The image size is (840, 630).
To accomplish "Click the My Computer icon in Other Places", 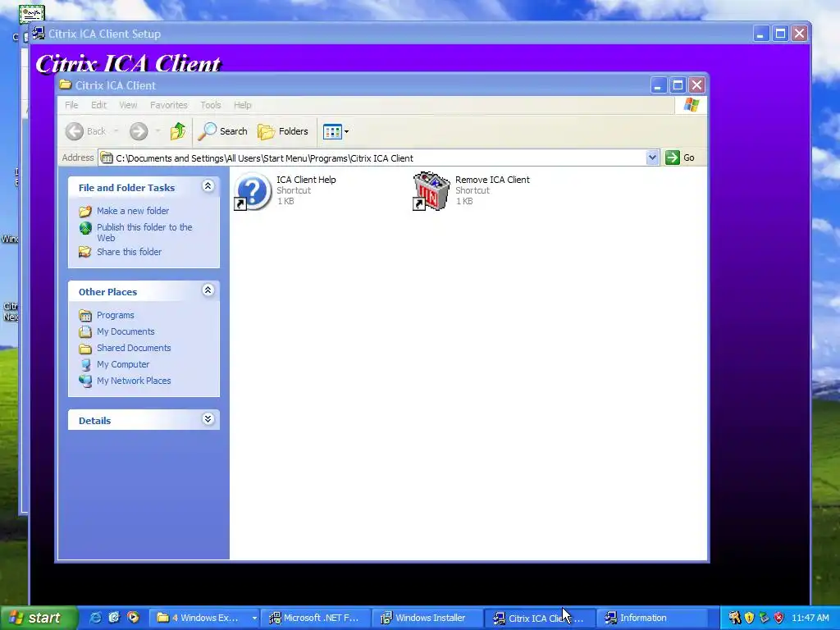I will point(85,365).
